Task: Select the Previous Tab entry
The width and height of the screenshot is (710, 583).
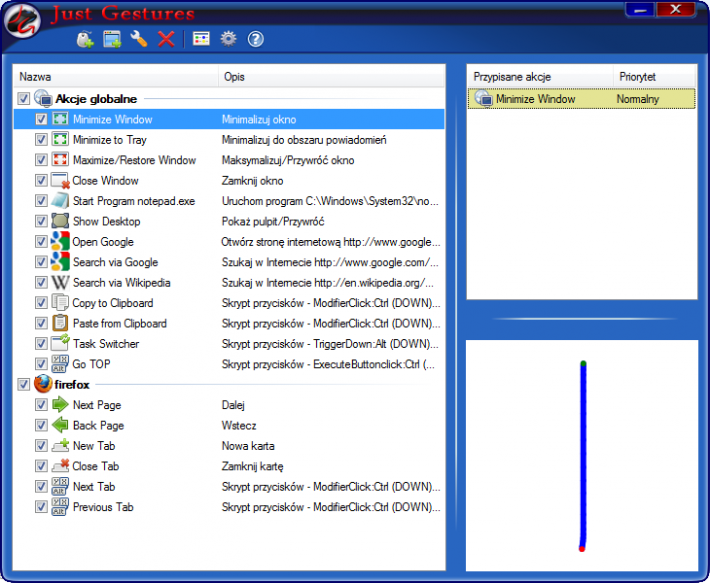Action: 229,507
